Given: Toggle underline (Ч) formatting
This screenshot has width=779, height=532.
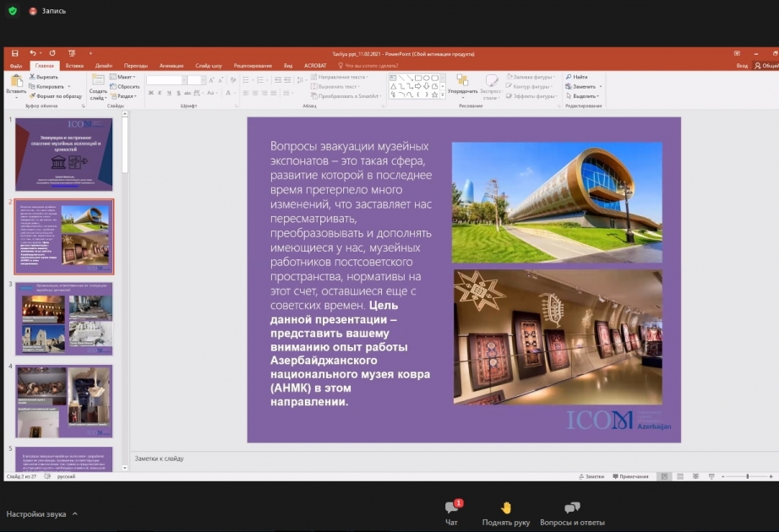Looking at the screenshot, I should 169,93.
